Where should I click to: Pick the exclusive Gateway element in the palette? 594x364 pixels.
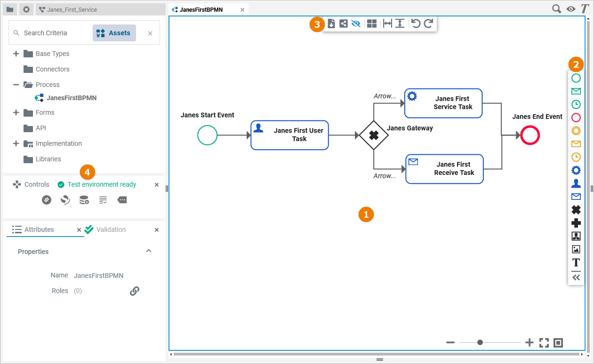click(576, 209)
